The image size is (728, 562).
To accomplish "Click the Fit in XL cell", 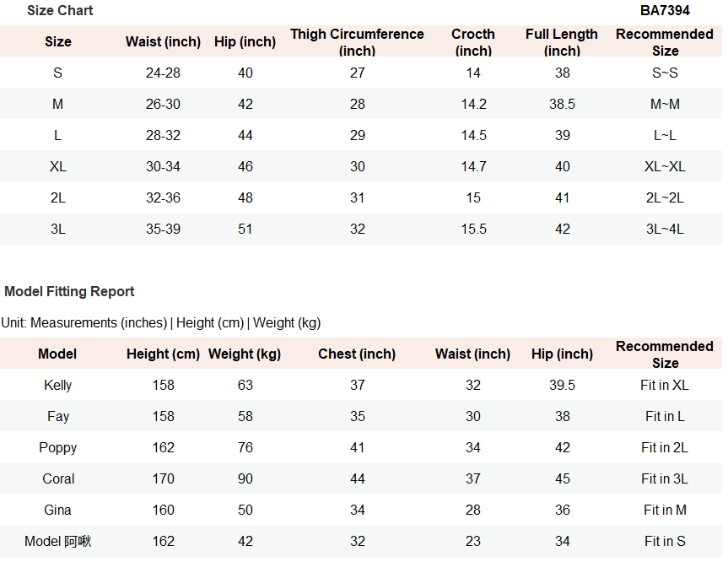I will 665,385.
